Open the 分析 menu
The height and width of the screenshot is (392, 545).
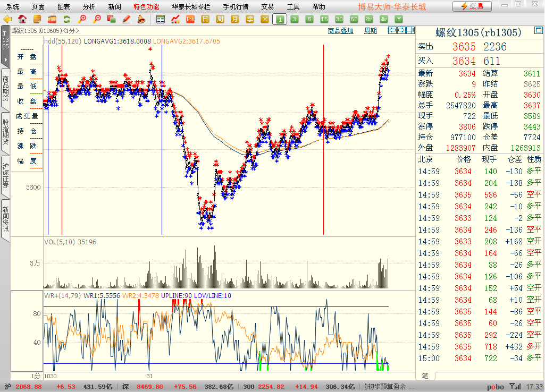click(x=89, y=6)
